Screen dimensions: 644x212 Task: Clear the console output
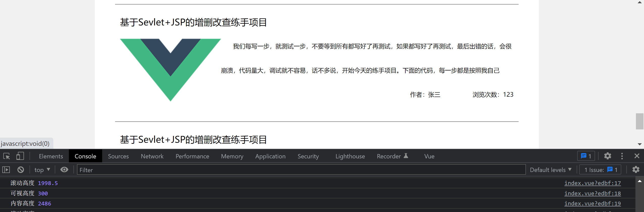[21, 170]
